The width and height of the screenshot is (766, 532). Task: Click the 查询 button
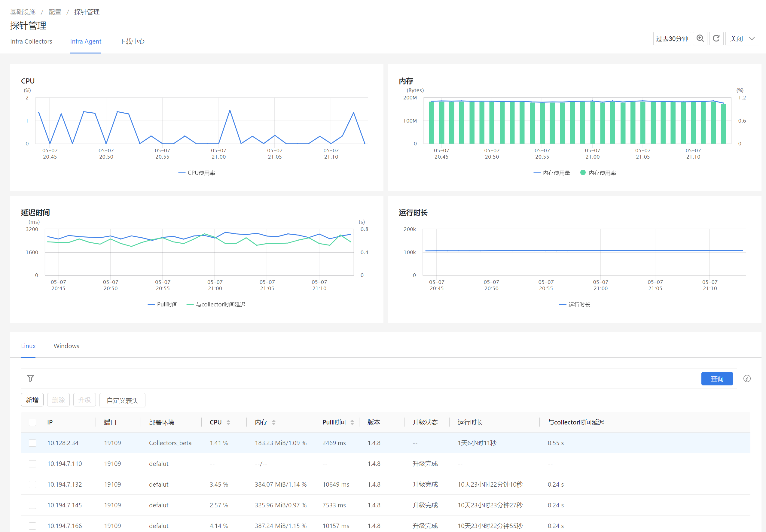tap(717, 379)
